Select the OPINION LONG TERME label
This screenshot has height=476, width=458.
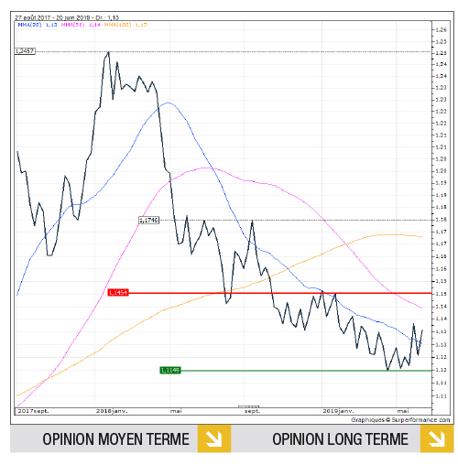340,439
